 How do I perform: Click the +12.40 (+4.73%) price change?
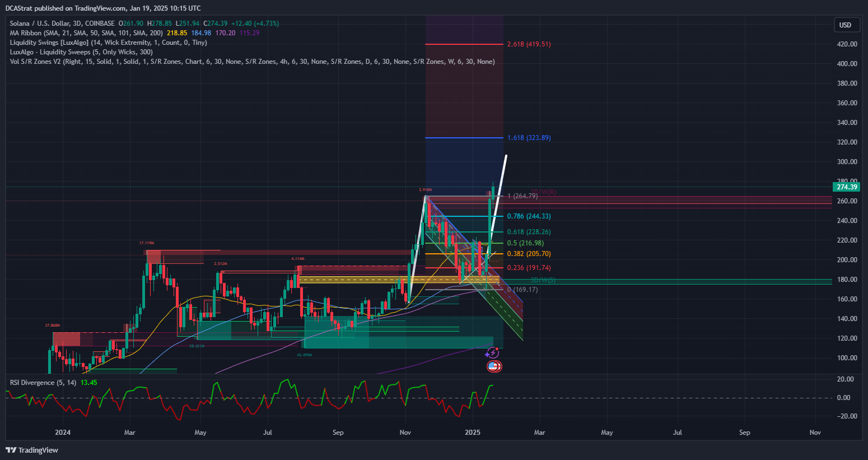pos(254,24)
